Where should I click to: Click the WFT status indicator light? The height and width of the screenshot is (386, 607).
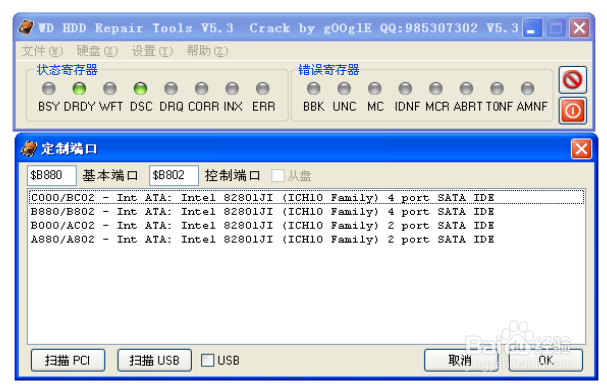click(x=110, y=89)
